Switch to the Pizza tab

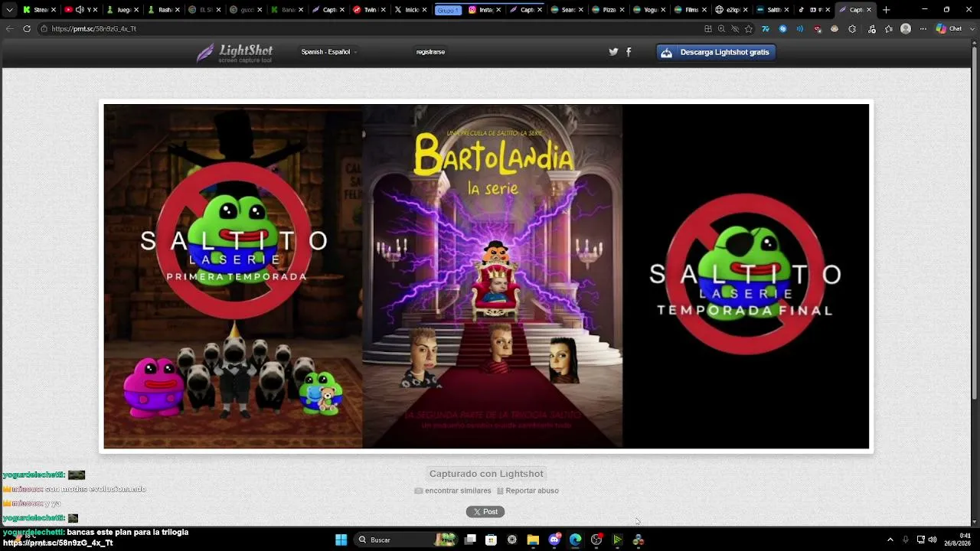610,10
